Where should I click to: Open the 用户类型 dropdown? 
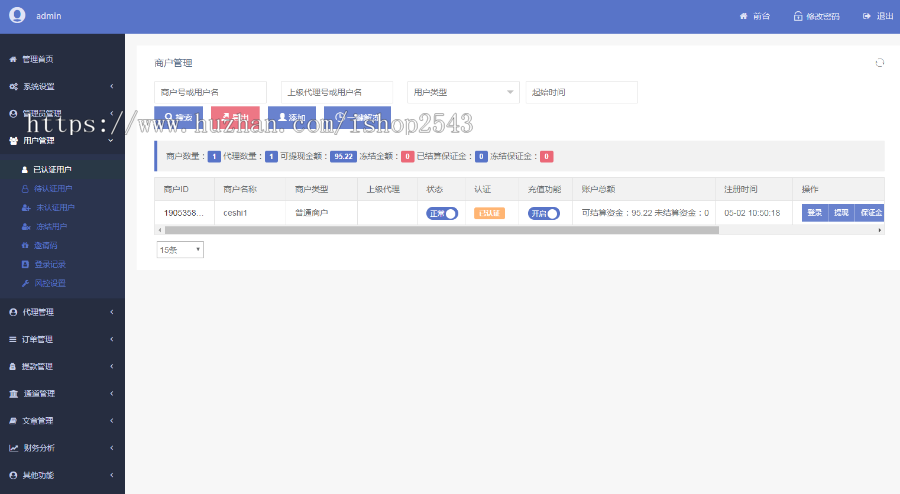tap(463, 92)
